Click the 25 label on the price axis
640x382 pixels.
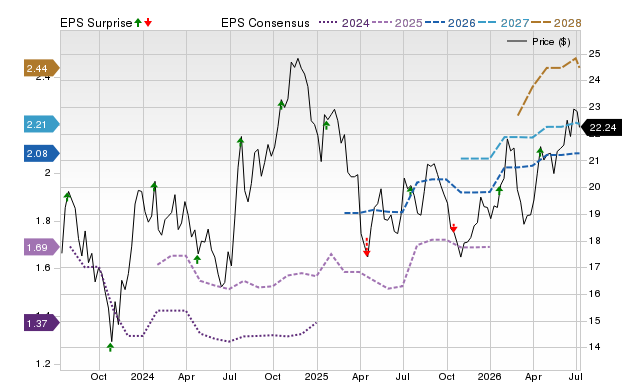coord(594,54)
